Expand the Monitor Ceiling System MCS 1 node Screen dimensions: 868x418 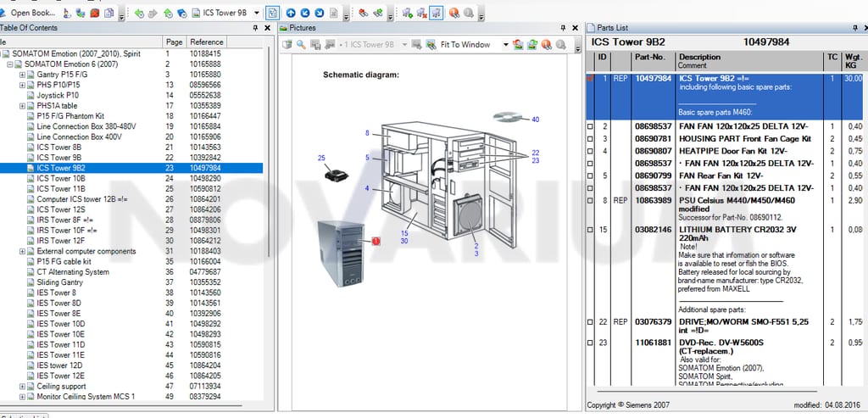point(23,397)
